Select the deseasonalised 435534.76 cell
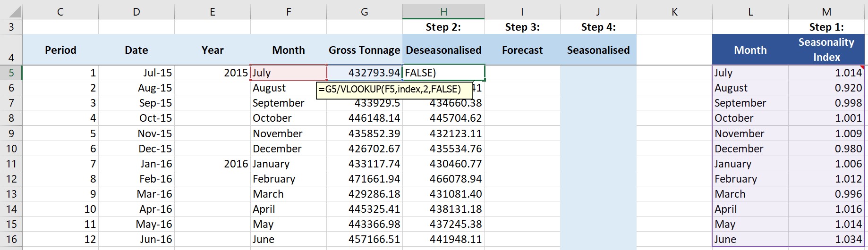The height and width of the screenshot is (250, 868). pyautogui.click(x=443, y=149)
